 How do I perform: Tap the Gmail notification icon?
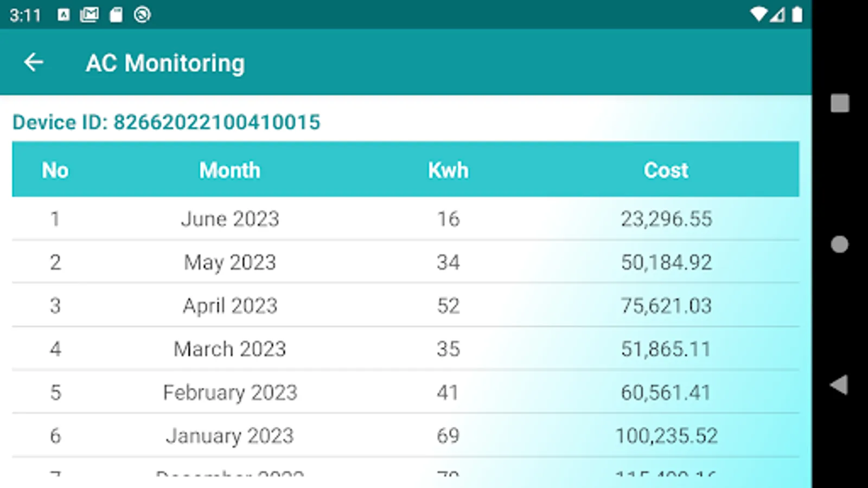(x=90, y=15)
